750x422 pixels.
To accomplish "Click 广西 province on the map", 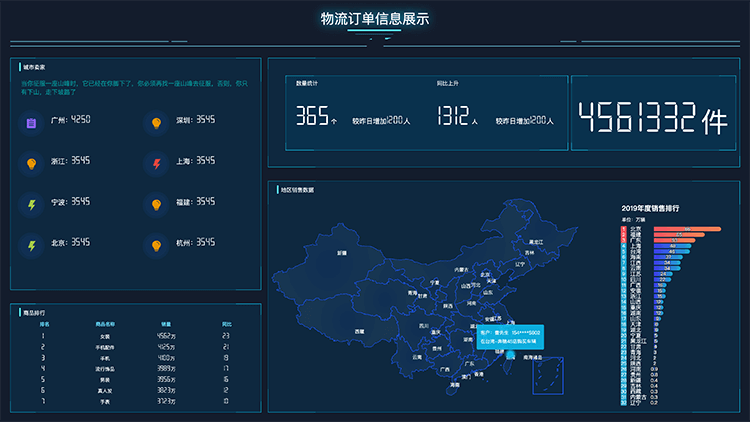I will pos(445,369).
